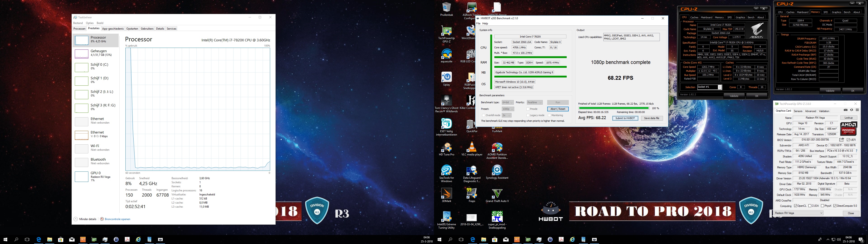The image size is (868, 244).
Task: Launch HD Tune Pro desktop shortcut
Action: [x=446, y=149]
